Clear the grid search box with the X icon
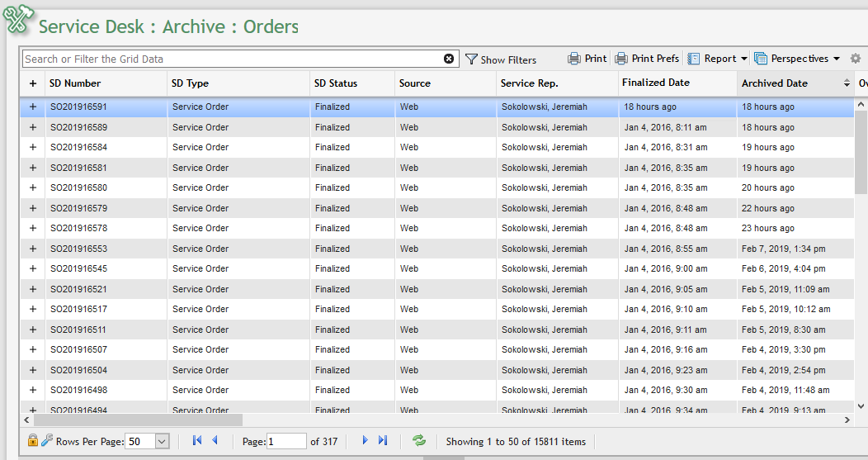This screenshot has height=460, width=868. coord(449,59)
